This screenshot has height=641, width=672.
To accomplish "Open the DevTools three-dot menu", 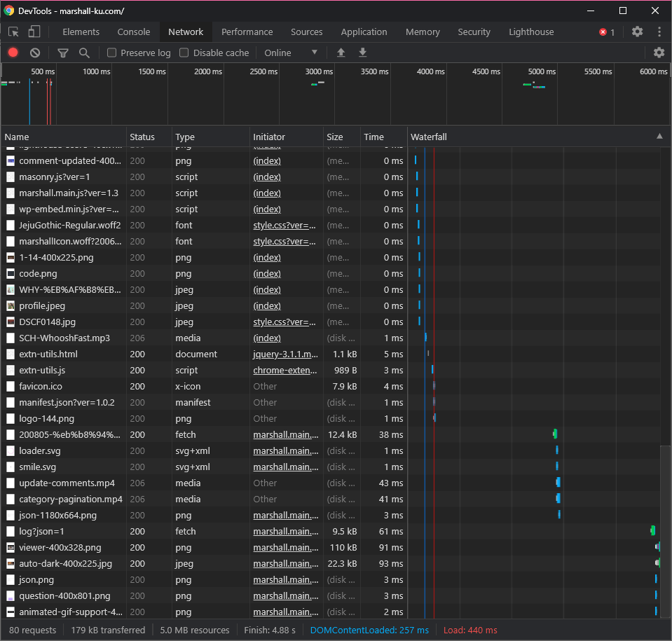I will point(659,32).
